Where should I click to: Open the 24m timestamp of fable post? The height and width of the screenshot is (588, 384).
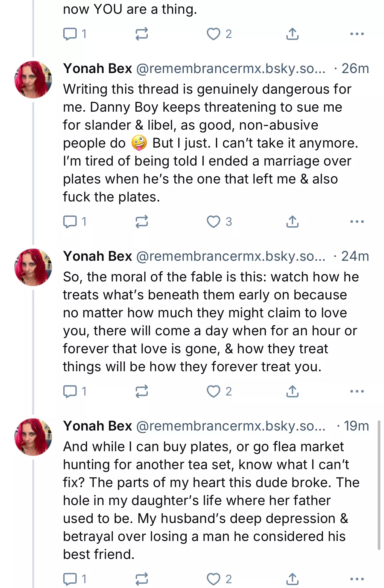coord(355,256)
